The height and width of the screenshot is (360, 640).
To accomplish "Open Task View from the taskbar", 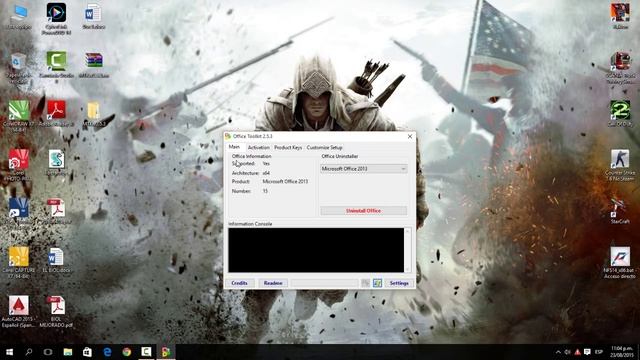I will point(48,352).
